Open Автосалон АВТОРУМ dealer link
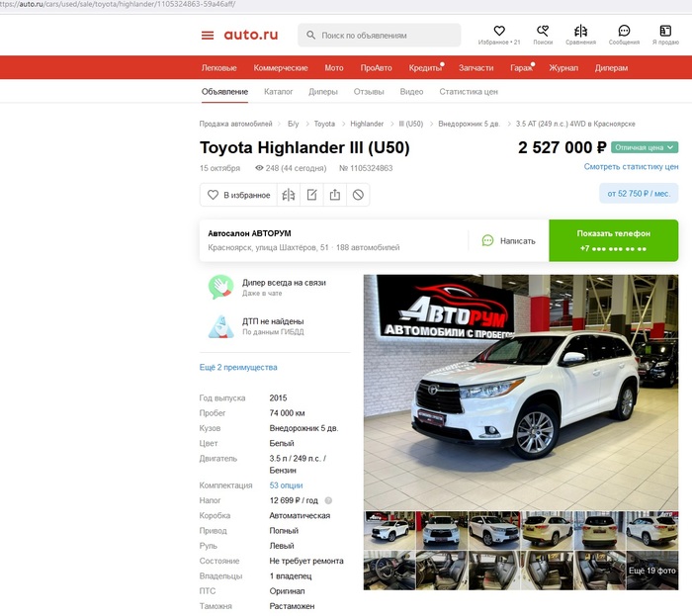 [x=249, y=233]
